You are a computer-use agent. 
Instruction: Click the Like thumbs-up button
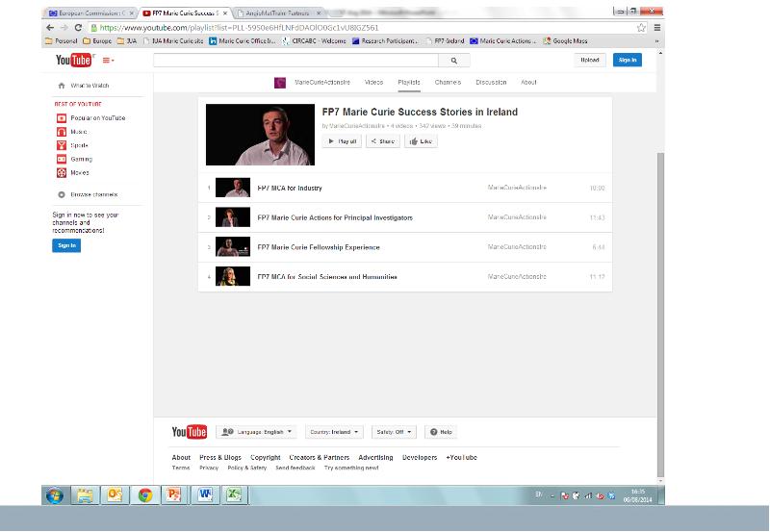pyautogui.click(x=421, y=141)
